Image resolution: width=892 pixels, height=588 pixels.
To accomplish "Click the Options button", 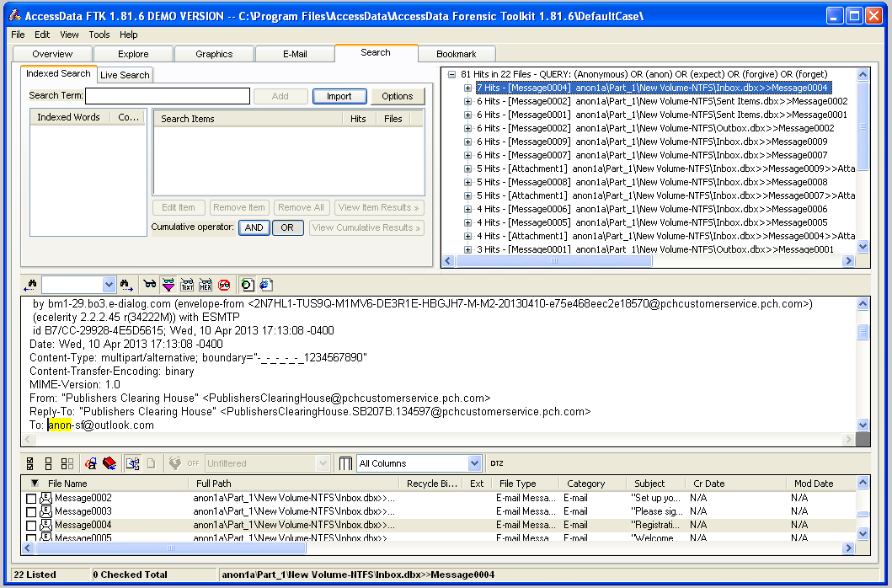I will 397,96.
